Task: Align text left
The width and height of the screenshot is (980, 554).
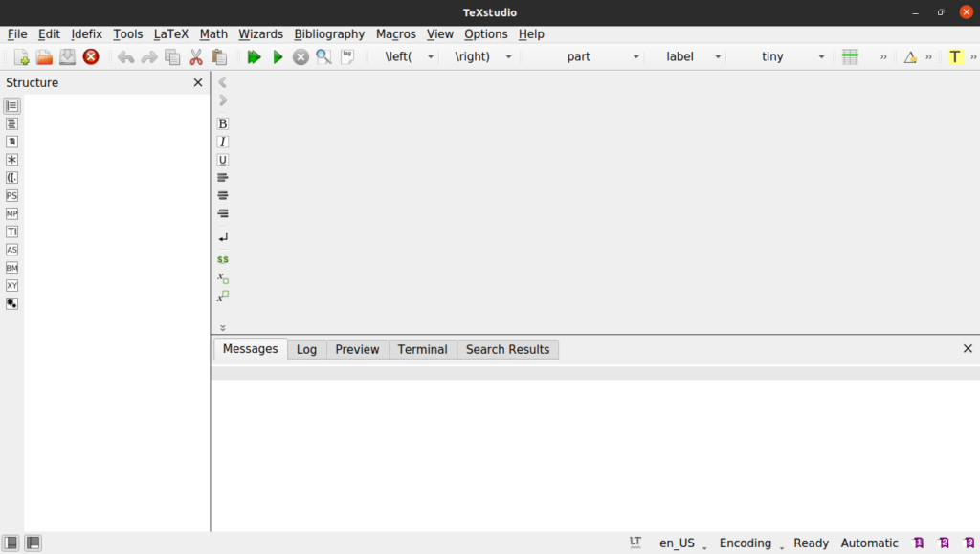Action: (222, 178)
